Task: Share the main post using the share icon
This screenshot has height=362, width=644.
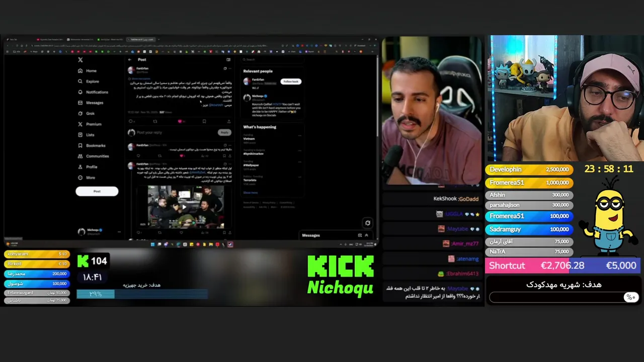Action: pos(229,121)
